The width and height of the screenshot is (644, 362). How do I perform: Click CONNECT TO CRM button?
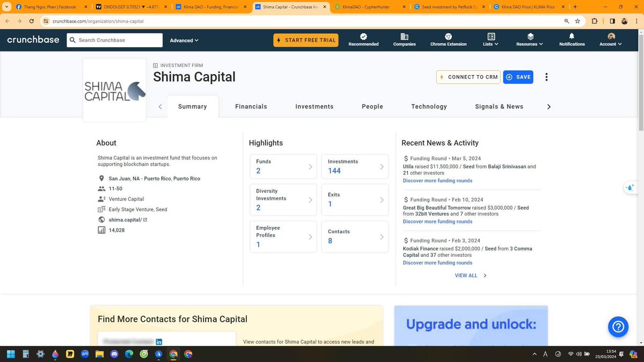coord(469,77)
